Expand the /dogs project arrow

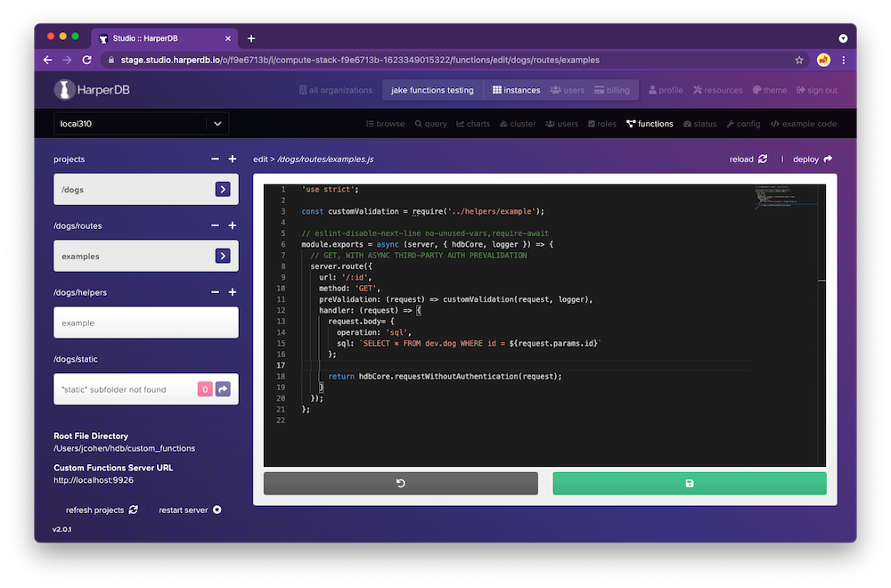pos(223,190)
